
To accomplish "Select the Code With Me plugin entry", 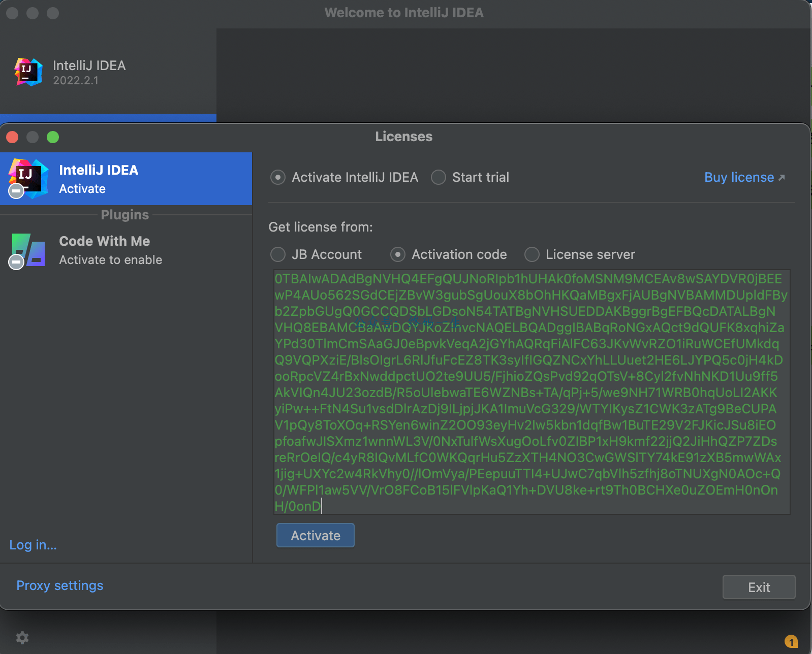I will coord(126,250).
